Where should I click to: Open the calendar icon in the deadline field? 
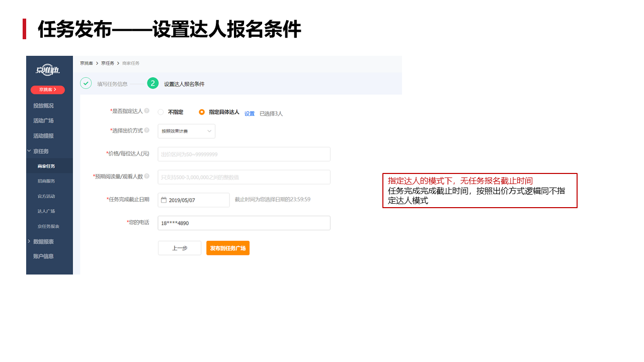(x=164, y=200)
